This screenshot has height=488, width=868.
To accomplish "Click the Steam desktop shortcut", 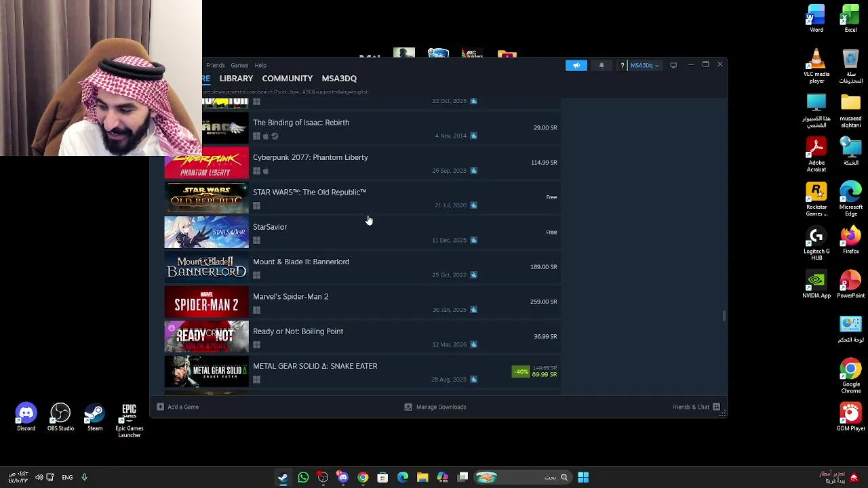I will [95, 417].
